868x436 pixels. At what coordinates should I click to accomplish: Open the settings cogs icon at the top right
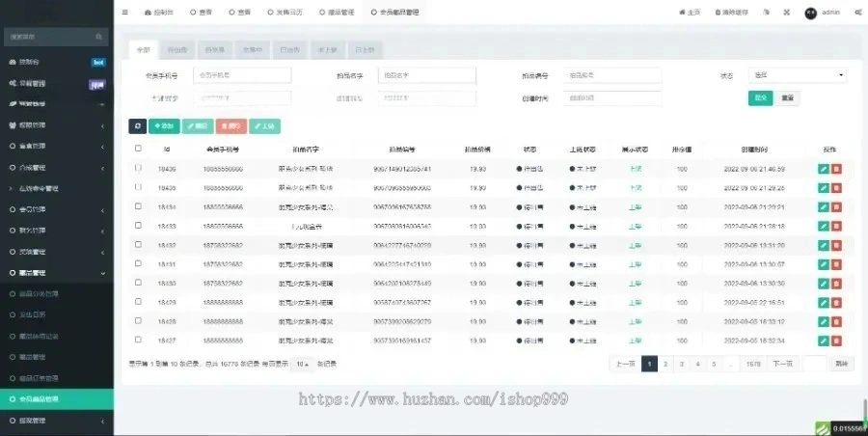pyautogui.click(x=858, y=13)
